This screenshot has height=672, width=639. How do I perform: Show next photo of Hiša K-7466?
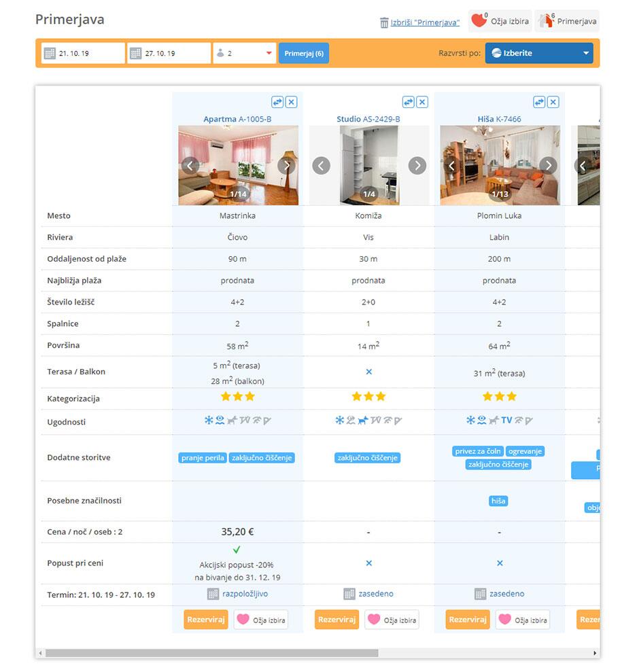[x=548, y=165]
